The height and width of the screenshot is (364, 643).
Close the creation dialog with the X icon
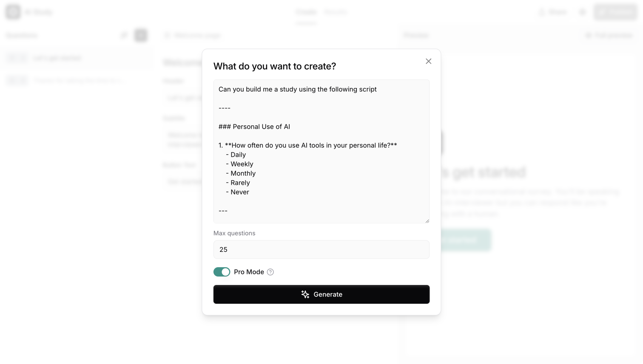pos(428,61)
